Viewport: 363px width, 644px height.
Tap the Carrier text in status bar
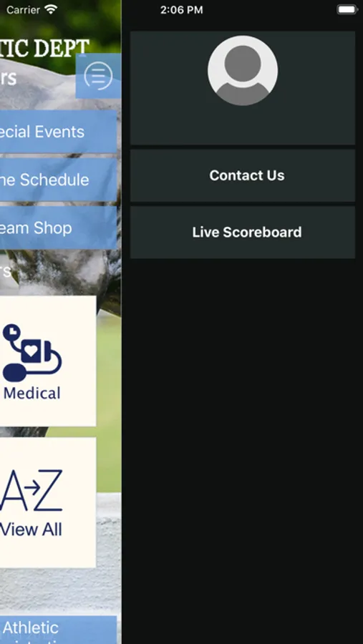pyautogui.click(x=23, y=10)
